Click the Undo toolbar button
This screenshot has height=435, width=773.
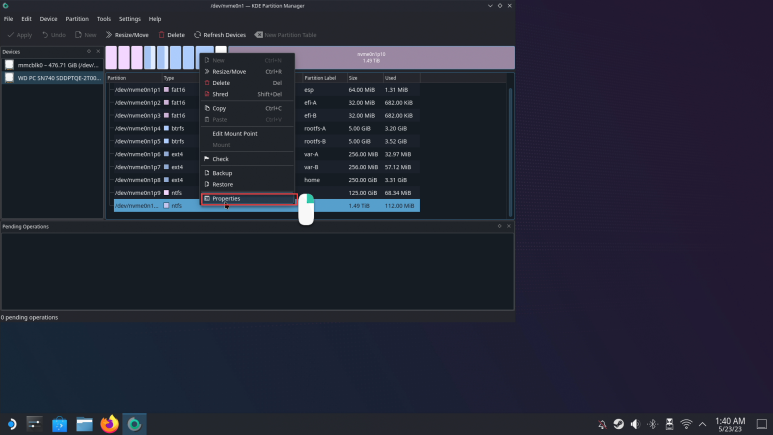54,35
